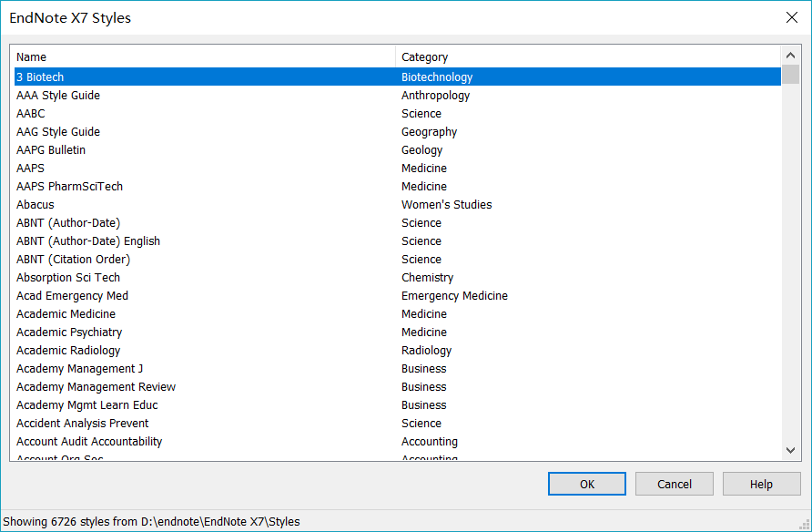This screenshot has width=812, height=532.
Task: Pick the Academic Psychiatry style
Action: click(x=397, y=332)
